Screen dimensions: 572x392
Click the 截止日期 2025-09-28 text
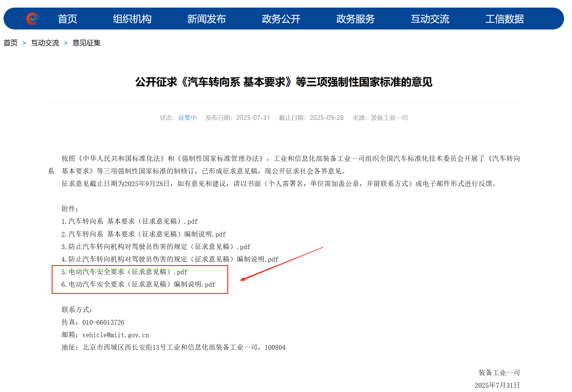point(311,118)
